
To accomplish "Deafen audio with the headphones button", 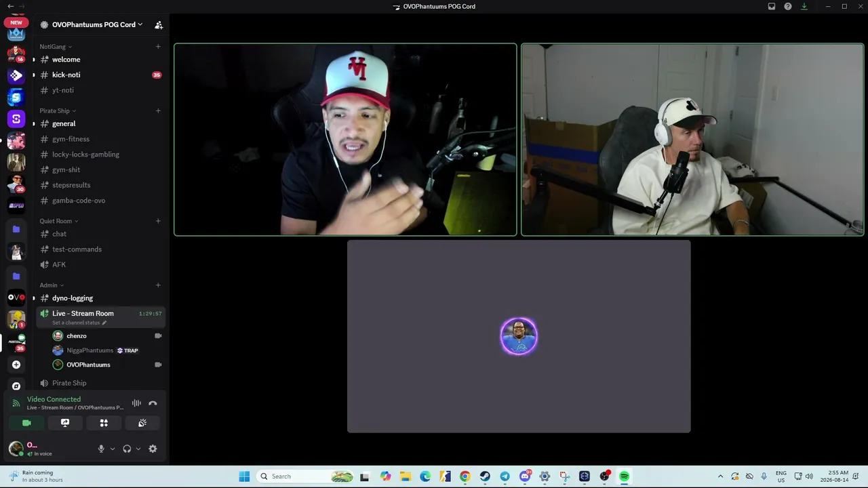I will [x=127, y=449].
